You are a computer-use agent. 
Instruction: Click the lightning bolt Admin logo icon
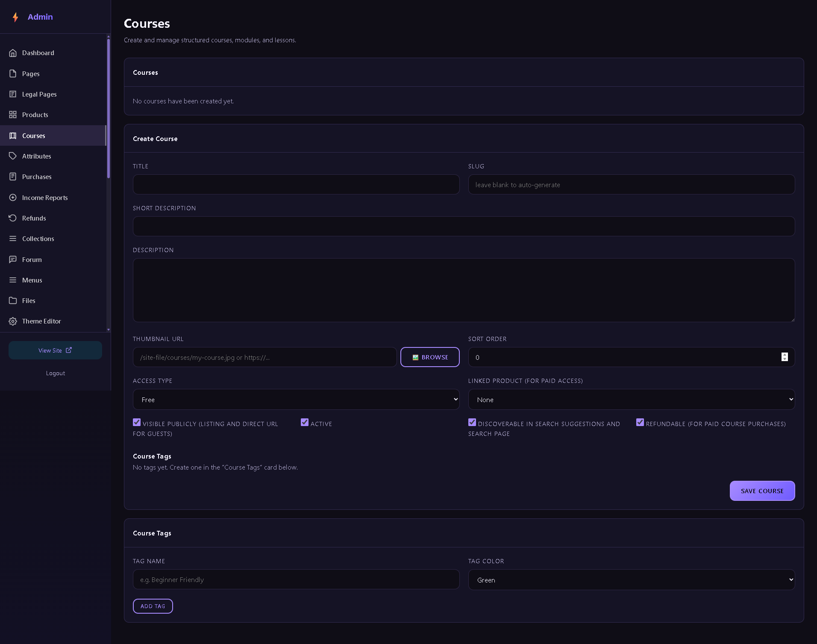(15, 17)
